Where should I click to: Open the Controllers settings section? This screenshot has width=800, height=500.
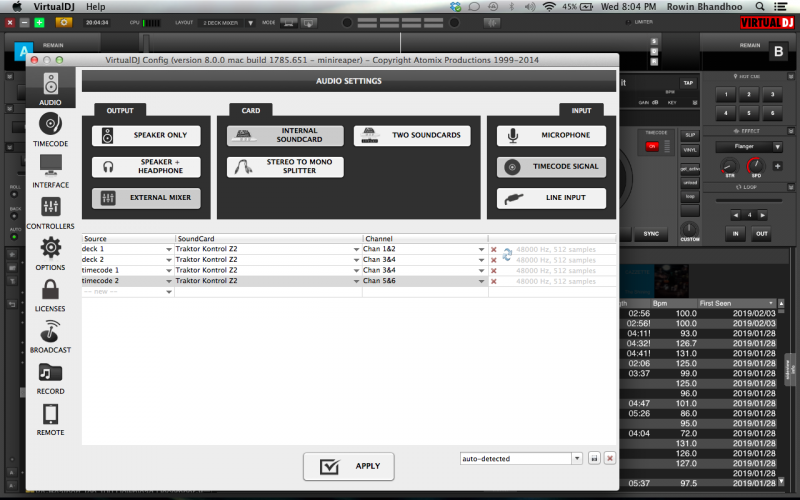[50, 212]
